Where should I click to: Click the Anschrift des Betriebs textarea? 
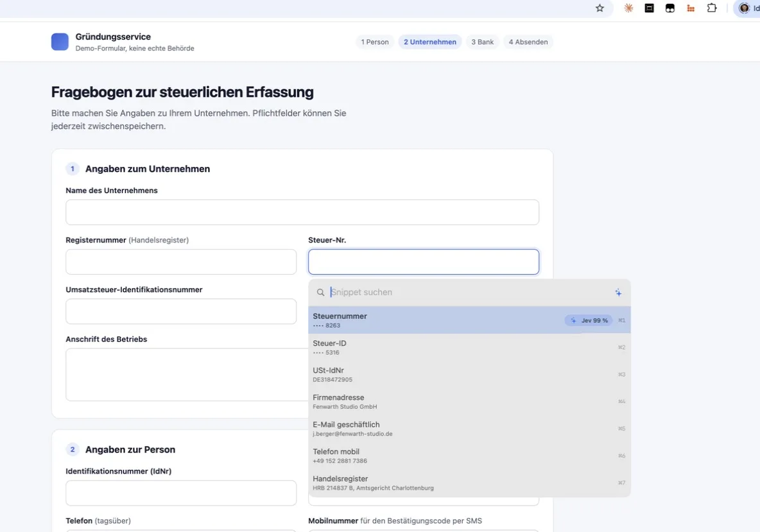[x=187, y=374]
